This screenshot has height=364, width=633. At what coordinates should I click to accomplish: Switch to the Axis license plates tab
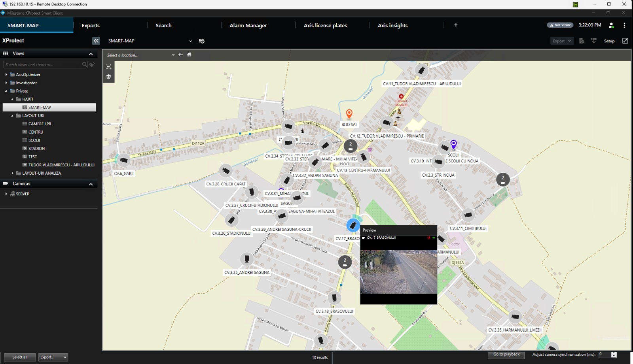pos(325,25)
